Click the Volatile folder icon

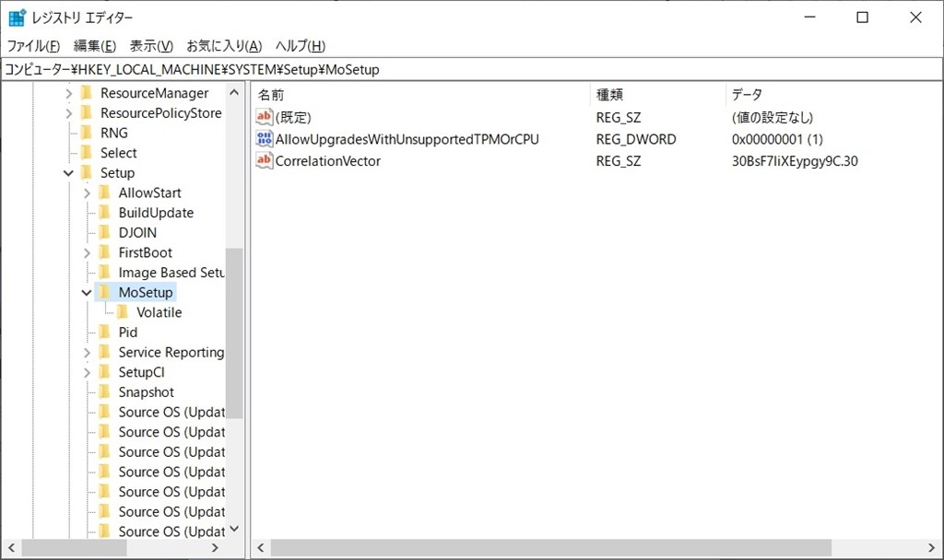click(x=123, y=311)
